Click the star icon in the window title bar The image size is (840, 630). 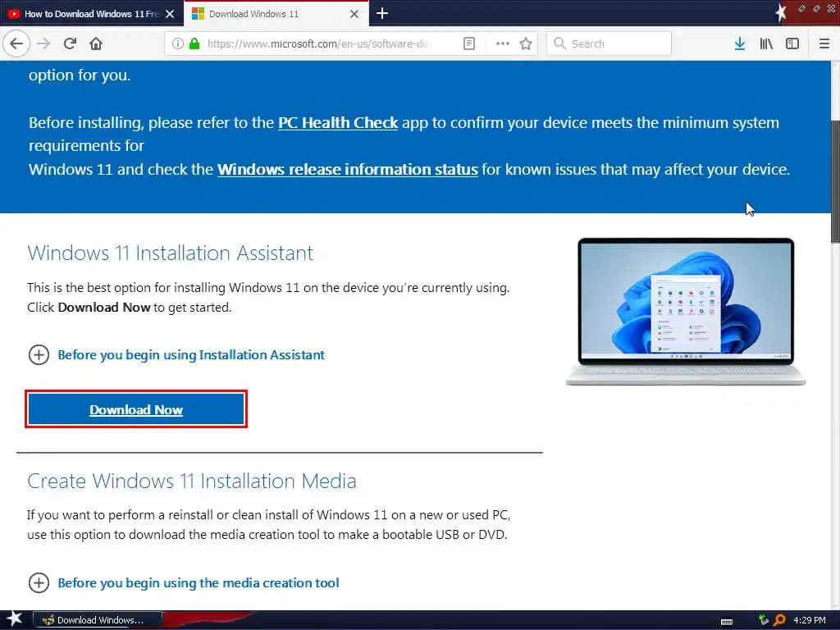pyautogui.click(x=781, y=11)
